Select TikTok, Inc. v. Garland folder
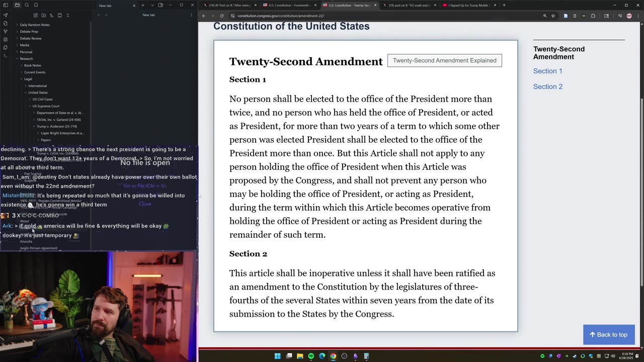 pyautogui.click(x=58, y=120)
